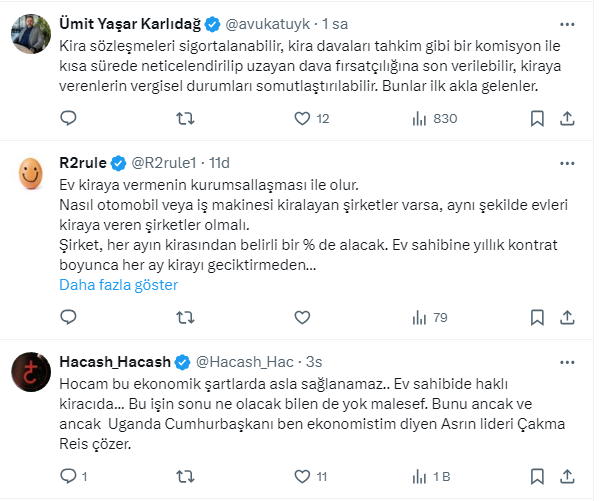
Task: Retweet R2rule's tweet
Action: pyautogui.click(x=185, y=319)
